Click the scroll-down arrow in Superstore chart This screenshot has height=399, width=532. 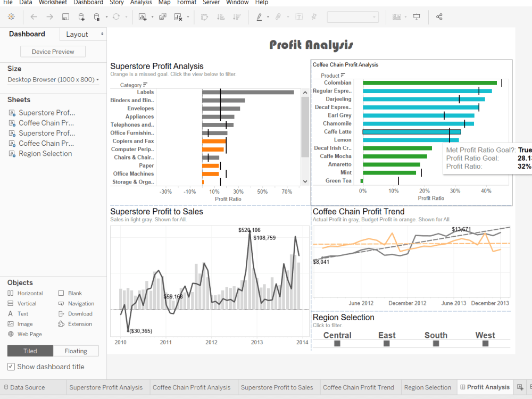click(305, 181)
